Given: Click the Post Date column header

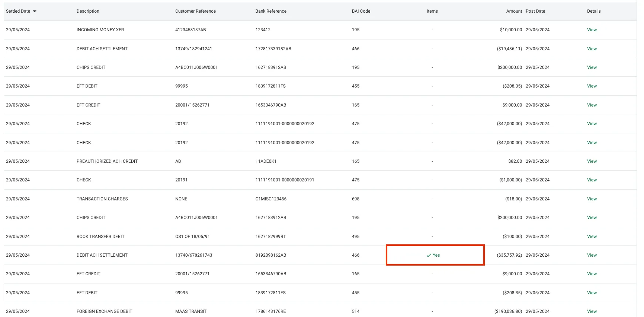Looking at the screenshot, I should coord(535,11).
